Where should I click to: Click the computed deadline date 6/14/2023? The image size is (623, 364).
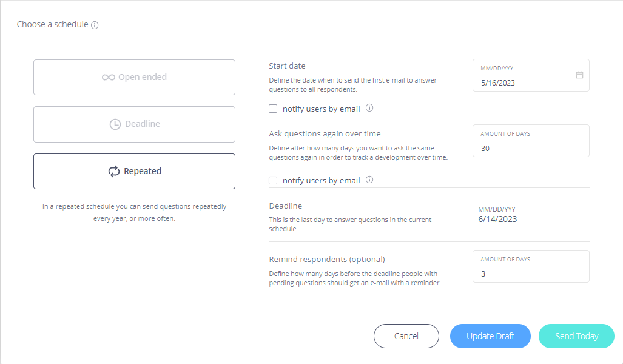click(x=497, y=220)
